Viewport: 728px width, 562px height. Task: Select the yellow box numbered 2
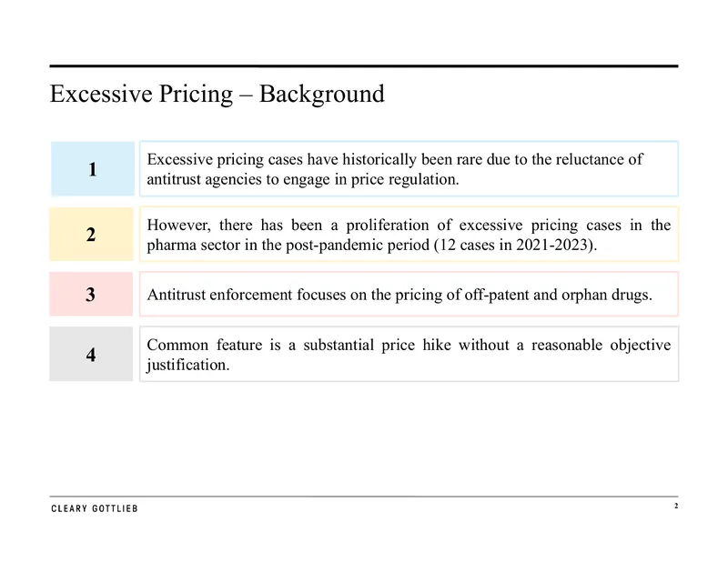91,235
